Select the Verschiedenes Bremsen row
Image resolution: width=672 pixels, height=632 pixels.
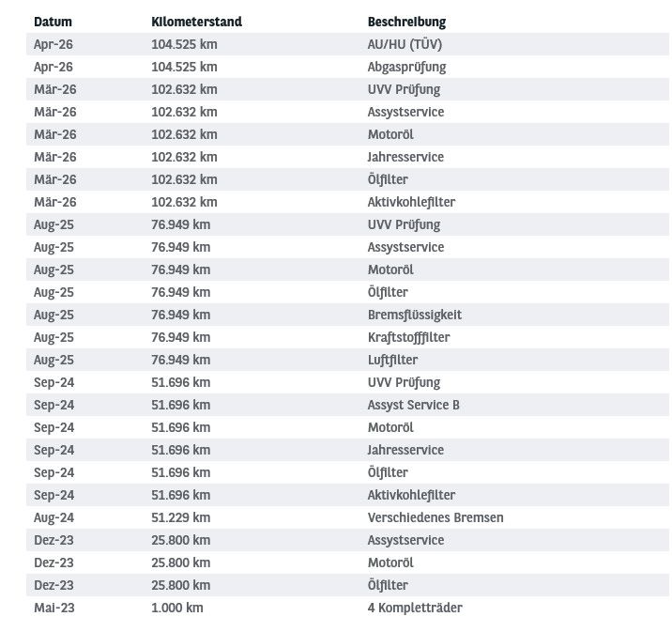pos(347,517)
